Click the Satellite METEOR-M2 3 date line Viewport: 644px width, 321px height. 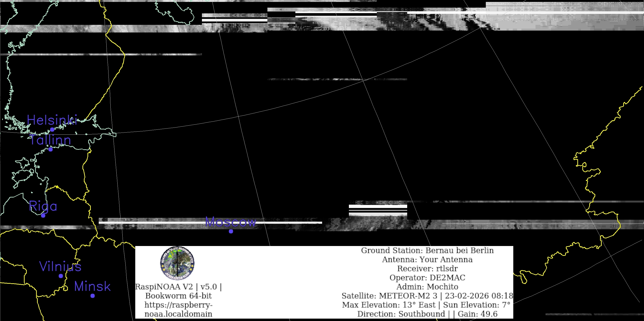coord(427,296)
